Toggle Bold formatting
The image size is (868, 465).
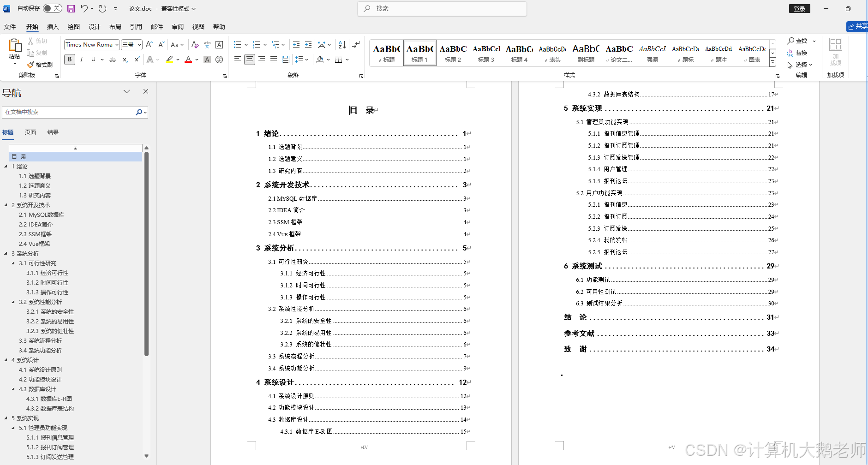(70, 60)
